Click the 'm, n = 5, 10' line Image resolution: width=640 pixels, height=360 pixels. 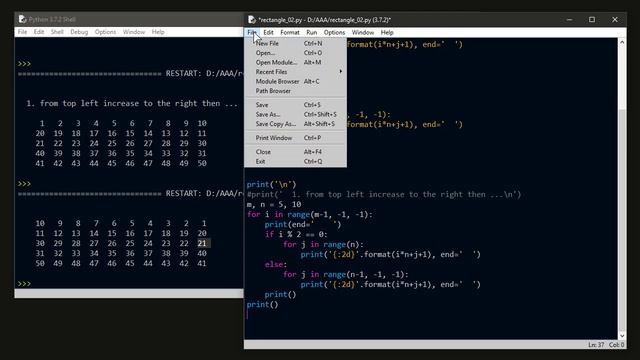coord(274,204)
